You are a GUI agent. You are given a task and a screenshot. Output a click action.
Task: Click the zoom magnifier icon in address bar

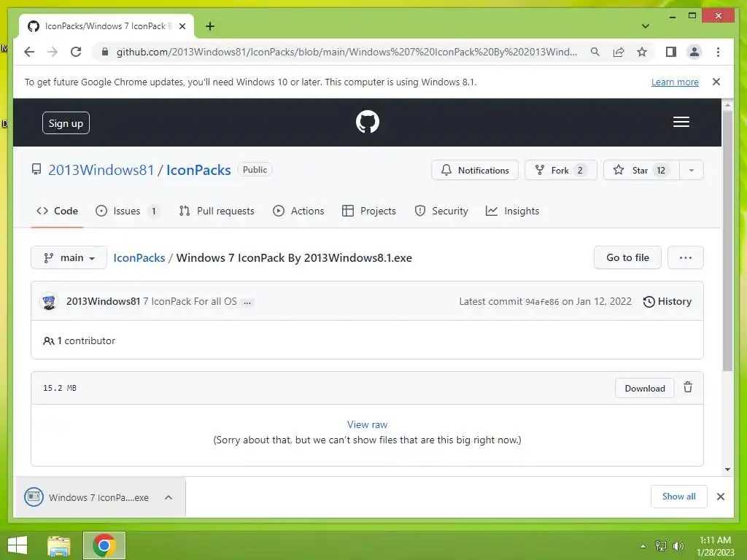(x=595, y=52)
